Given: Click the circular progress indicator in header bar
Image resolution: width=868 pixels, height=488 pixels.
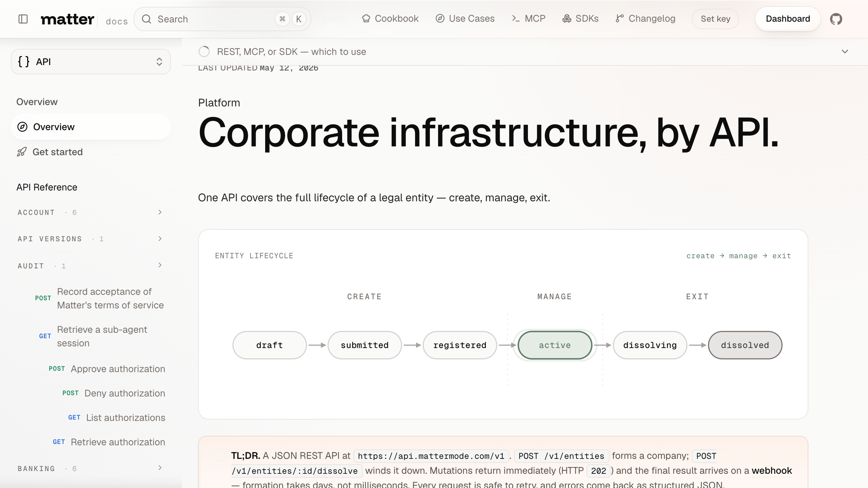Looking at the screenshot, I should point(204,52).
